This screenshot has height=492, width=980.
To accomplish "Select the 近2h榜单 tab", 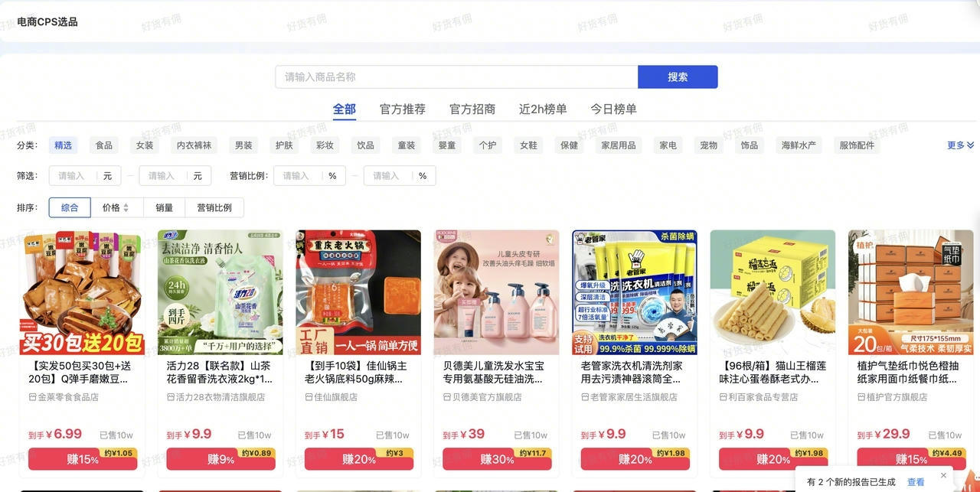I will (x=543, y=109).
